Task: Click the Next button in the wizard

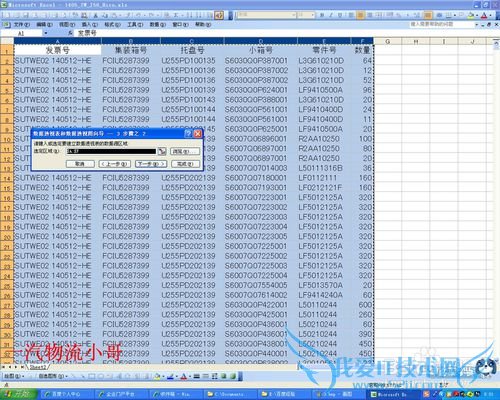Action: [x=151, y=164]
